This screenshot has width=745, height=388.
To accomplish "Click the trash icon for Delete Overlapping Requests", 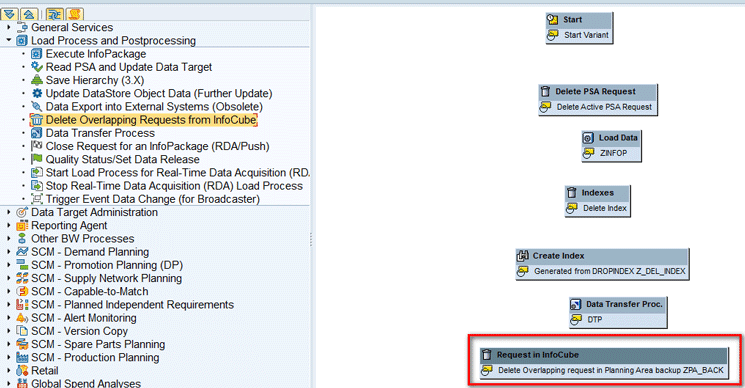I will click(x=37, y=120).
